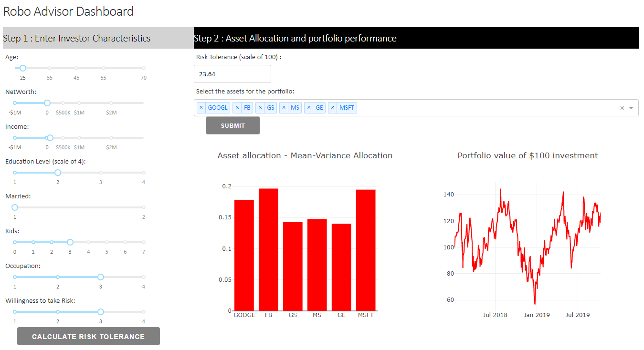Screen dimensions: 644x350
Task: Remove the FB tag from portfolio assets
Action: coord(237,108)
